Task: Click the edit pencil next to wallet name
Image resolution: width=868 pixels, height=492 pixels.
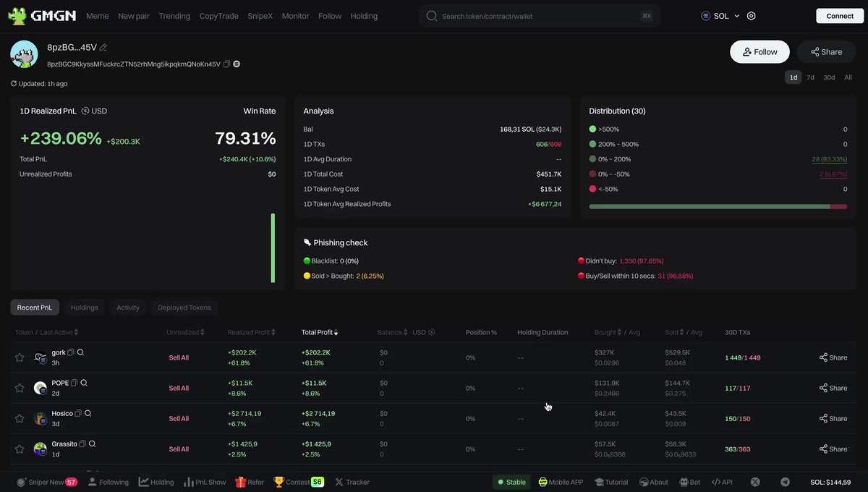Action: [103, 48]
